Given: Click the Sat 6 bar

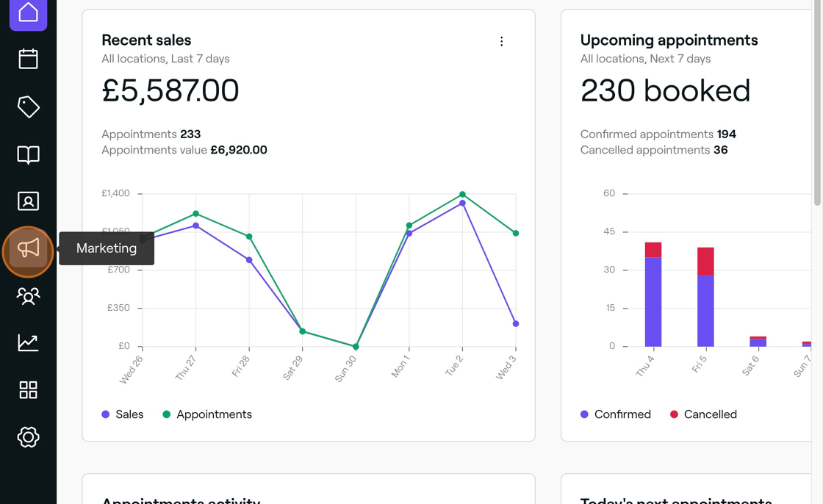Looking at the screenshot, I should click(758, 342).
